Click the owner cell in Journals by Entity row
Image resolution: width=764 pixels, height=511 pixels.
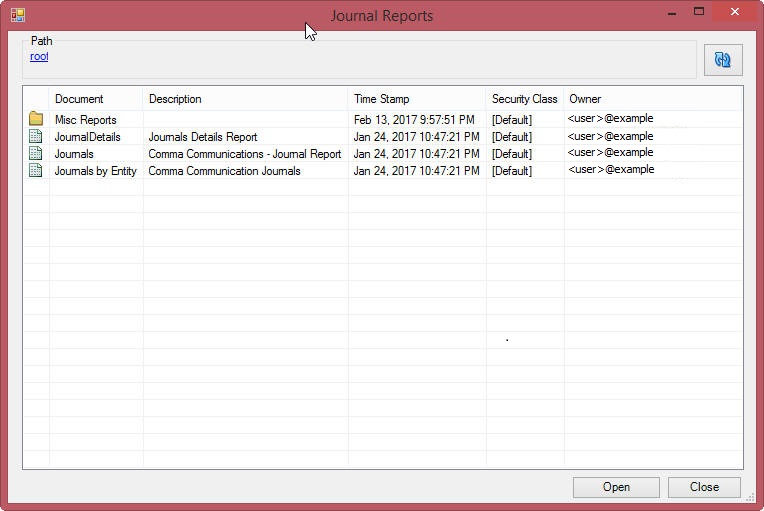[611, 170]
